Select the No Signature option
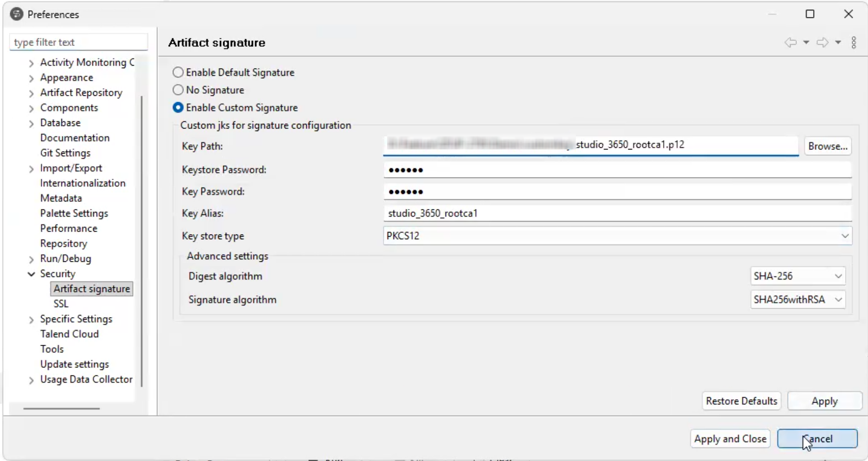Viewport: 868px width, 461px height. pyautogui.click(x=178, y=90)
